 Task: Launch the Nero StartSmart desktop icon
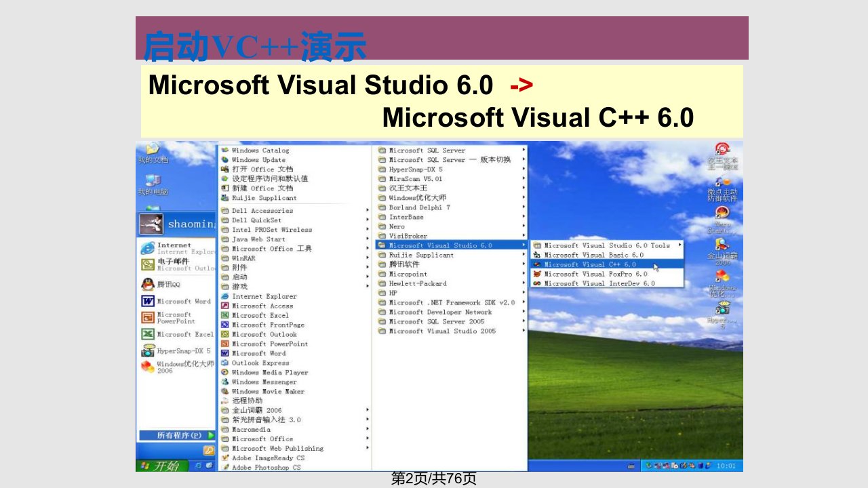point(722,212)
